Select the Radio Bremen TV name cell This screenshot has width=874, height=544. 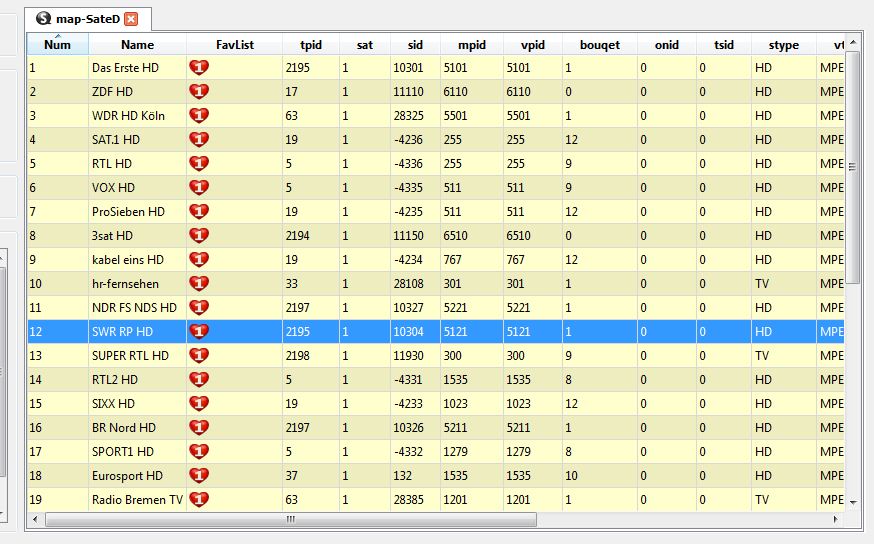coord(137,499)
